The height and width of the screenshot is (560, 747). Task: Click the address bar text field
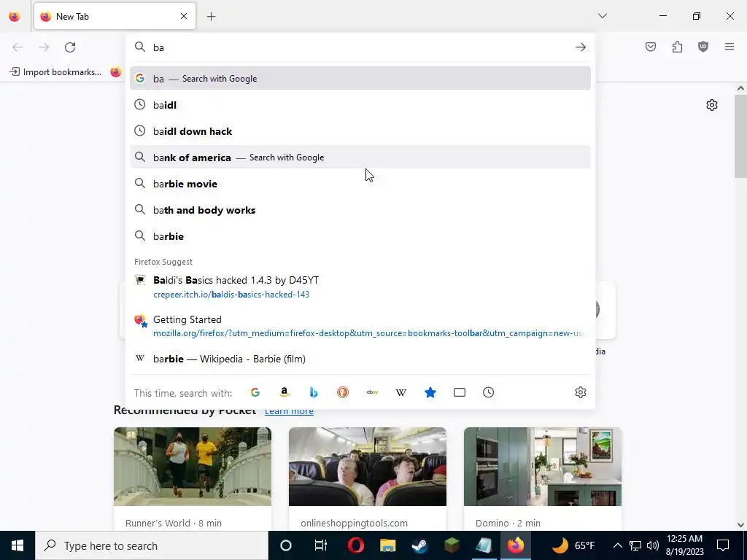click(x=360, y=47)
